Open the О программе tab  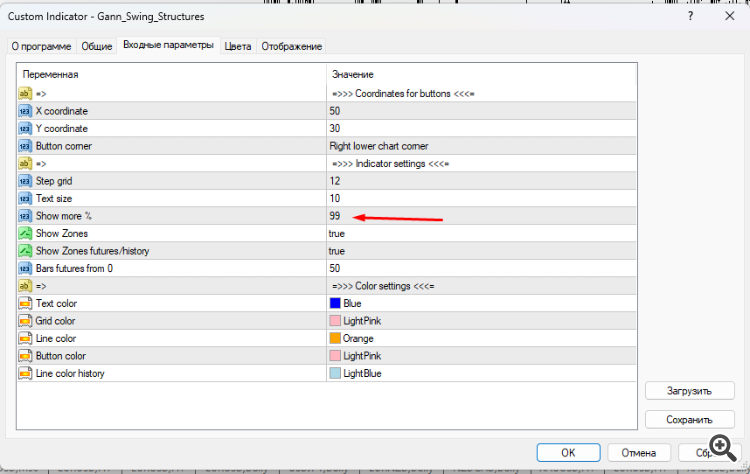41,46
